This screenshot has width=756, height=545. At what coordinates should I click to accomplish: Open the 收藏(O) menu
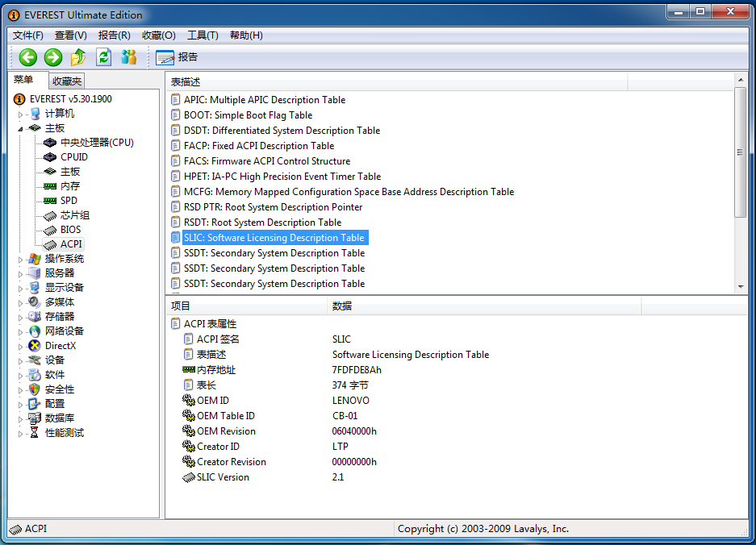click(x=159, y=35)
